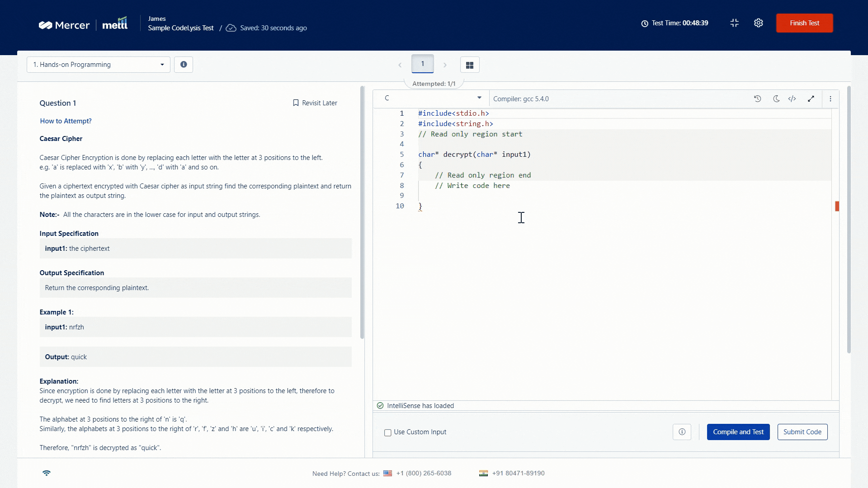Viewport: 868px width, 488px height.
Task: Click the US flag contact icon
Action: (387, 474)
